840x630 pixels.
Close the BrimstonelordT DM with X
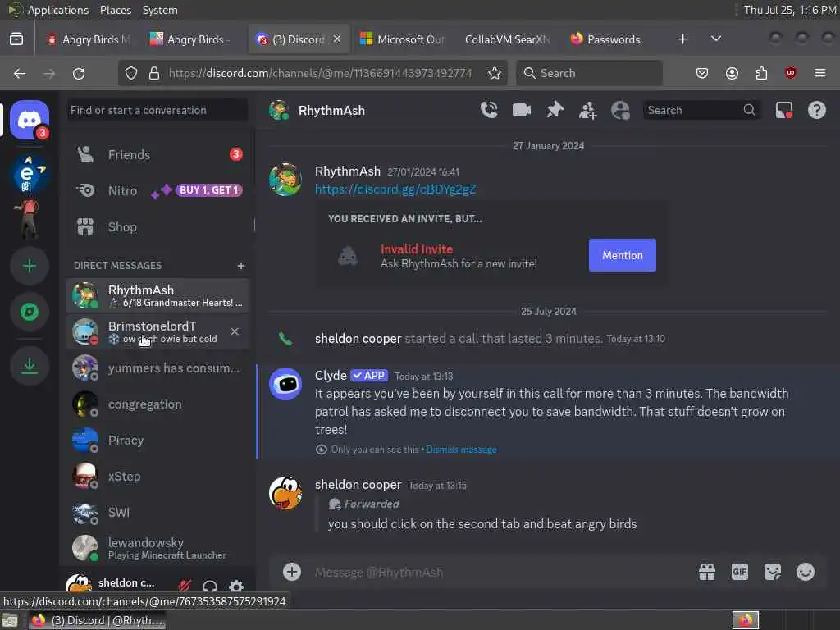coord(235,331)
